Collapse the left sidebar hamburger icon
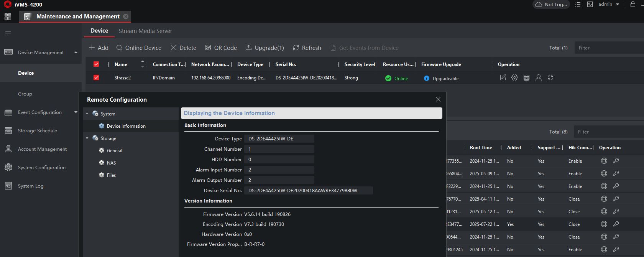The width and height of the screenshot is (644, 257). 8,33
